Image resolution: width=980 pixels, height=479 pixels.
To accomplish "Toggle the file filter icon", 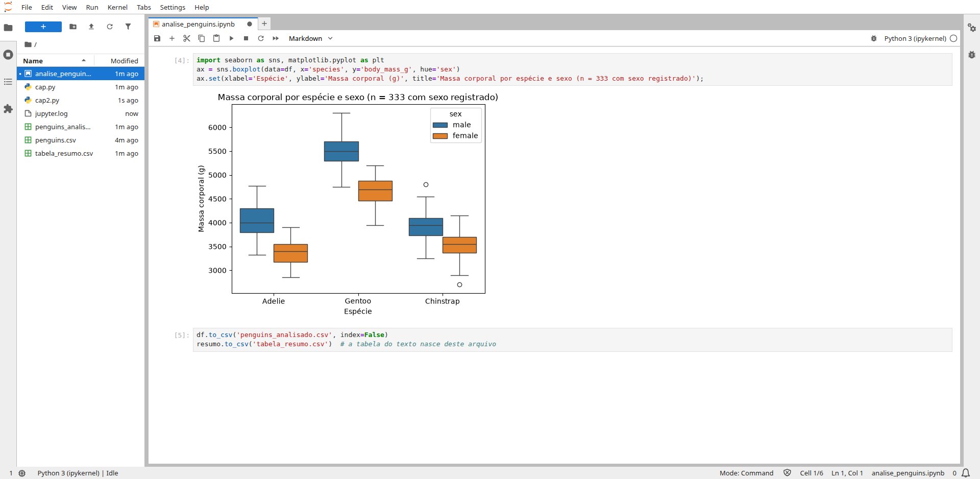I will pos(128,27).
